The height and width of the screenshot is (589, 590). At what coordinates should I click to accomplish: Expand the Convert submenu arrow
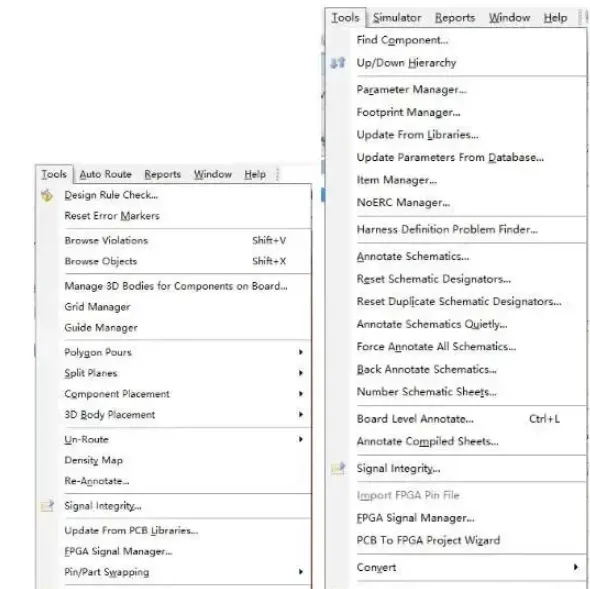tap(576, 567)
